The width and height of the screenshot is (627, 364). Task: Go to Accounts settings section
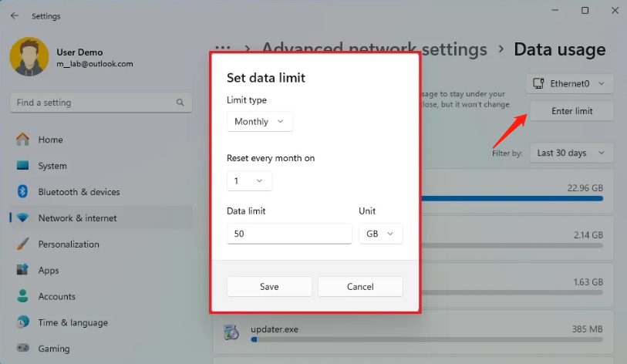(56, 297)
